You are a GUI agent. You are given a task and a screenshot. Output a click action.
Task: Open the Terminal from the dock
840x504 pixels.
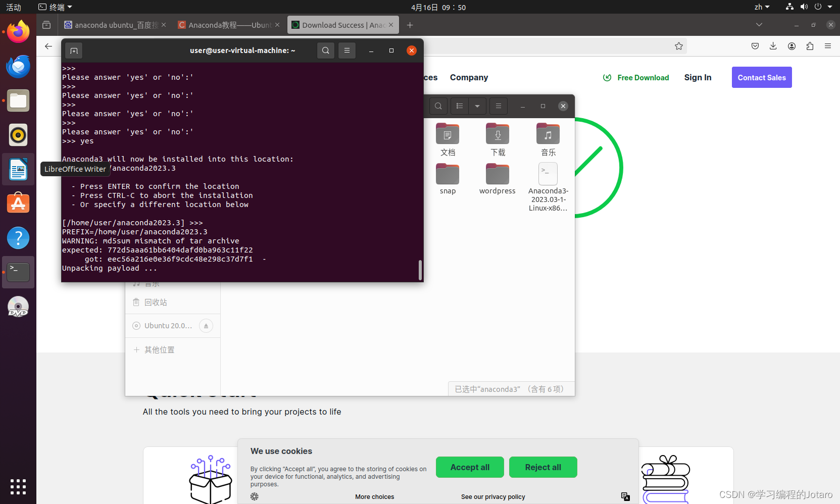[x=18, y=272]
